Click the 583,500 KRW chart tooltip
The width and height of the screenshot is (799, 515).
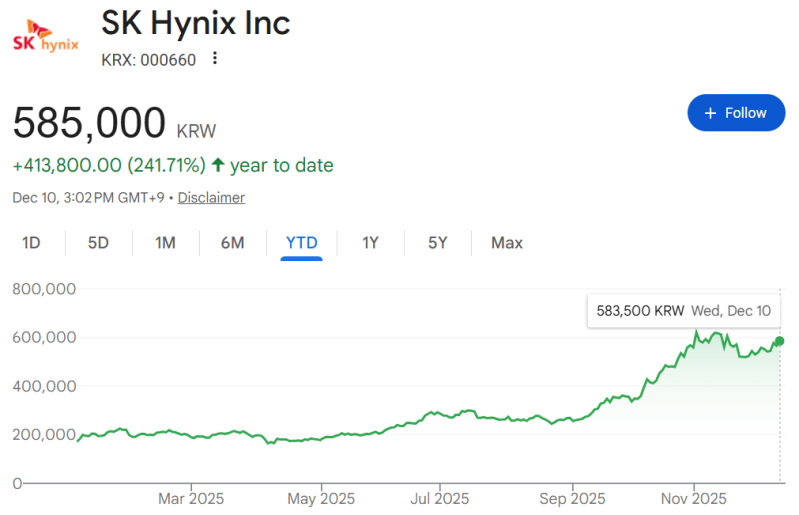tap(683, 311)
